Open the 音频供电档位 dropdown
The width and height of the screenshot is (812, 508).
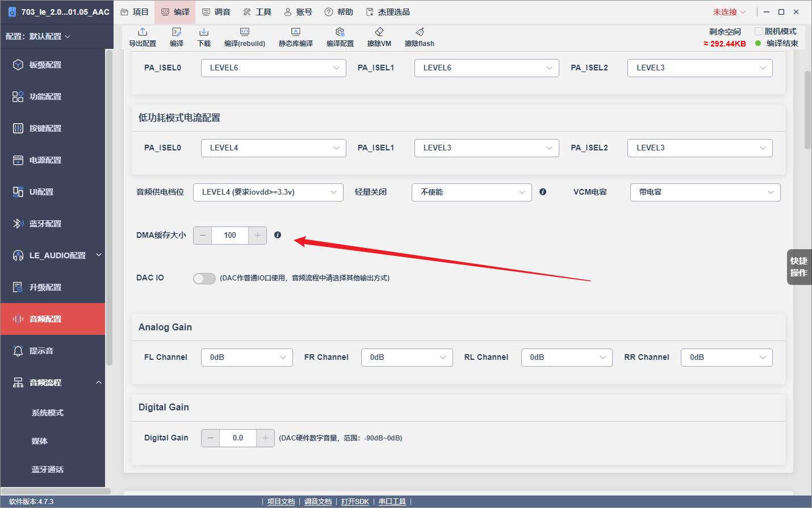[x=268, y=192]
